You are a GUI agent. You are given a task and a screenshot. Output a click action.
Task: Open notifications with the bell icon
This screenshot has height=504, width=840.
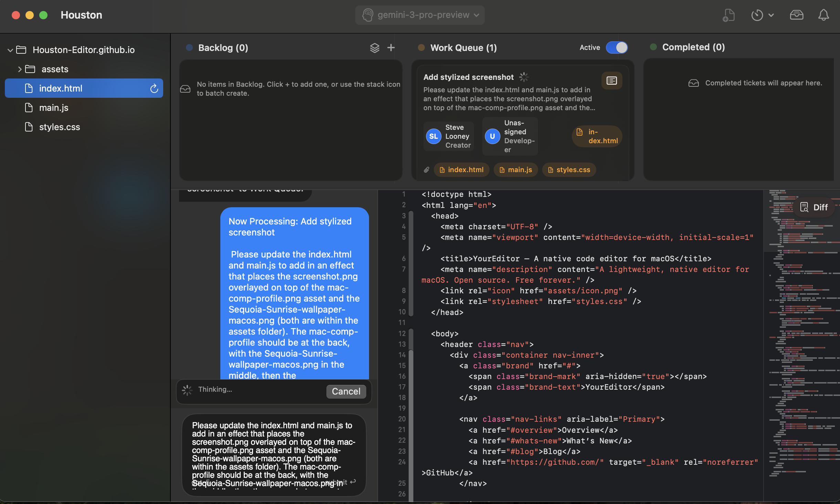[823, 15]
